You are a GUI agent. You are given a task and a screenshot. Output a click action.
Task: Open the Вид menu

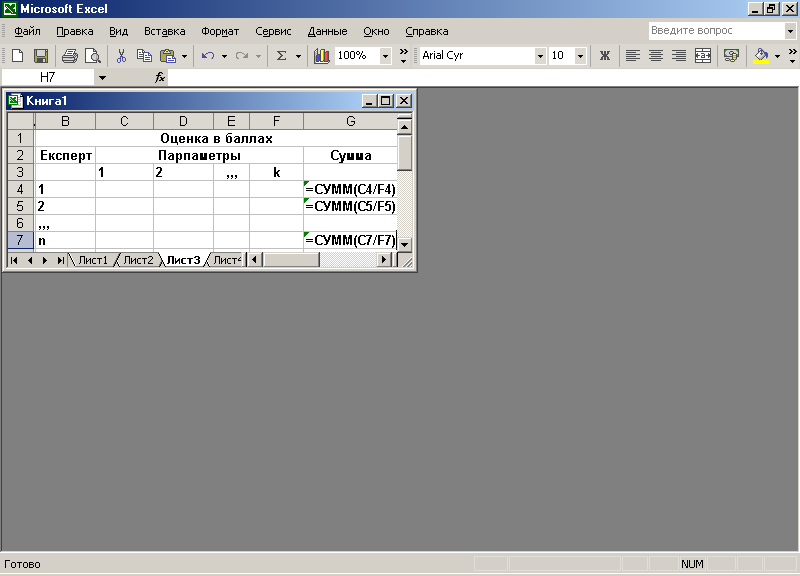coord(118,31)
